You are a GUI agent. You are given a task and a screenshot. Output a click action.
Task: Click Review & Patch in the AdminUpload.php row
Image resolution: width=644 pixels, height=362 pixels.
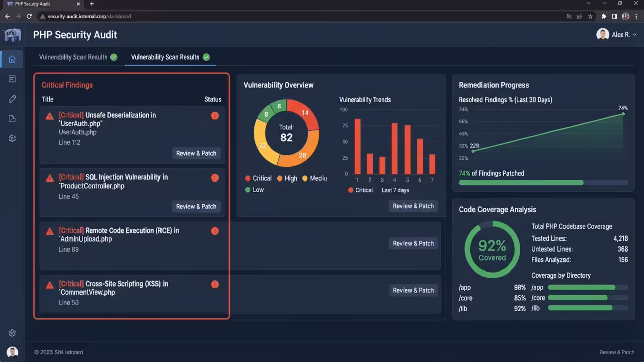414,243
